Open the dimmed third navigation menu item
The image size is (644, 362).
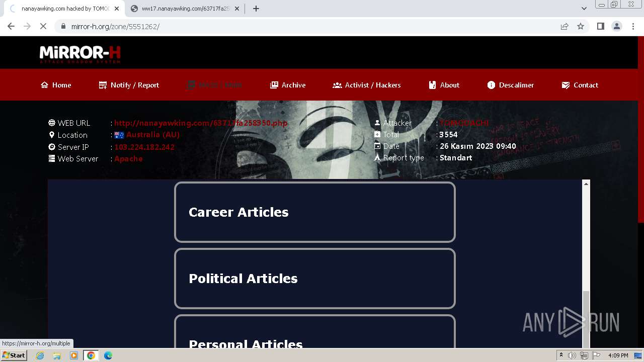[x=214, y=85]
